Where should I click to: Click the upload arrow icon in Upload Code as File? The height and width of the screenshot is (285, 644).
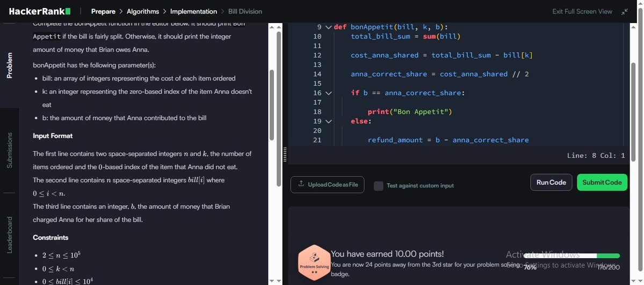[301, 184]
